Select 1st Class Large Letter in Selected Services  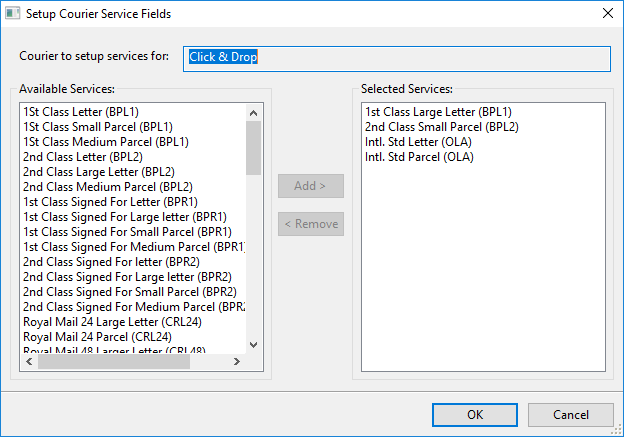438,112
